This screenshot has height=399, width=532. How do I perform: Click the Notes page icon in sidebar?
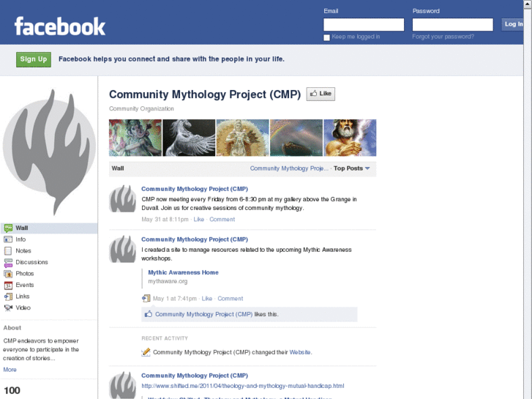pyautogui.click(x=8, y=251)
